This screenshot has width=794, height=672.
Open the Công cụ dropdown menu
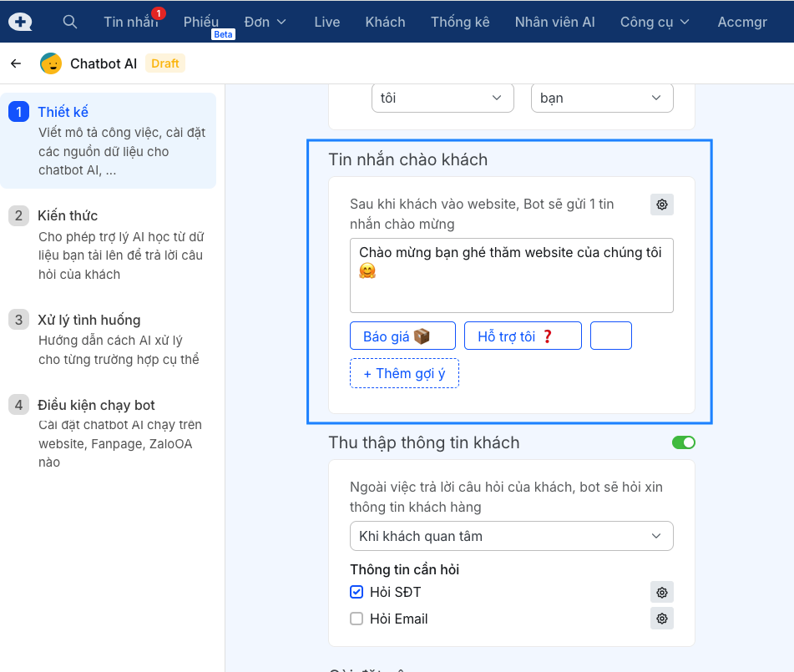pyautogui.click(x=655, y=22)
